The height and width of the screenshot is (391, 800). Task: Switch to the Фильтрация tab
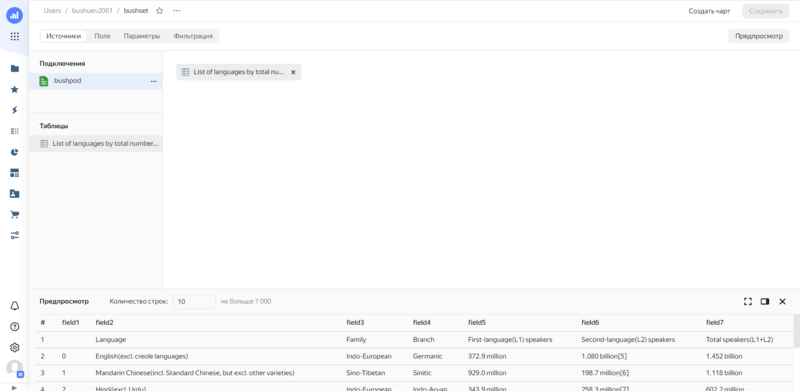[x=193, y=36]
